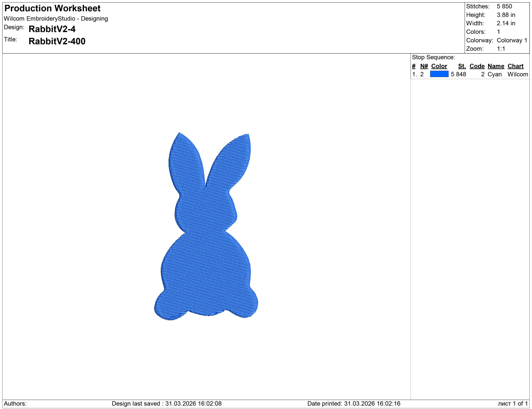
Task: Click the Zoom 1:1 setting
Action: point(501,48)
